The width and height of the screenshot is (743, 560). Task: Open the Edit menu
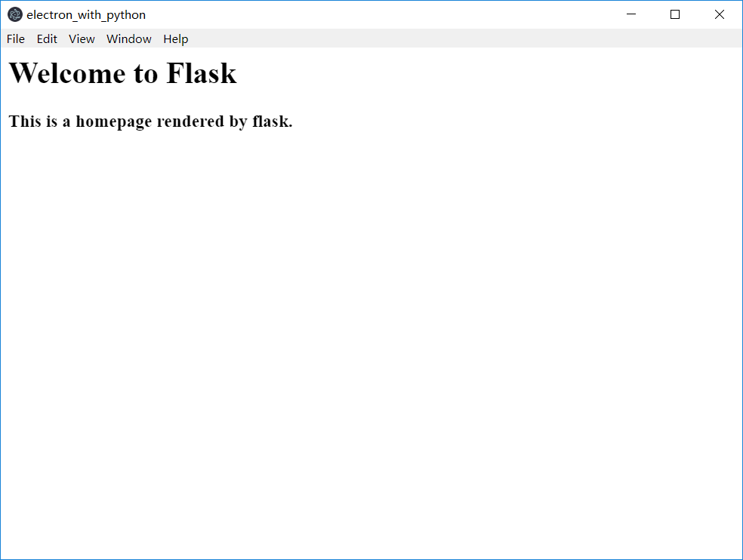[x=47, y=38]
